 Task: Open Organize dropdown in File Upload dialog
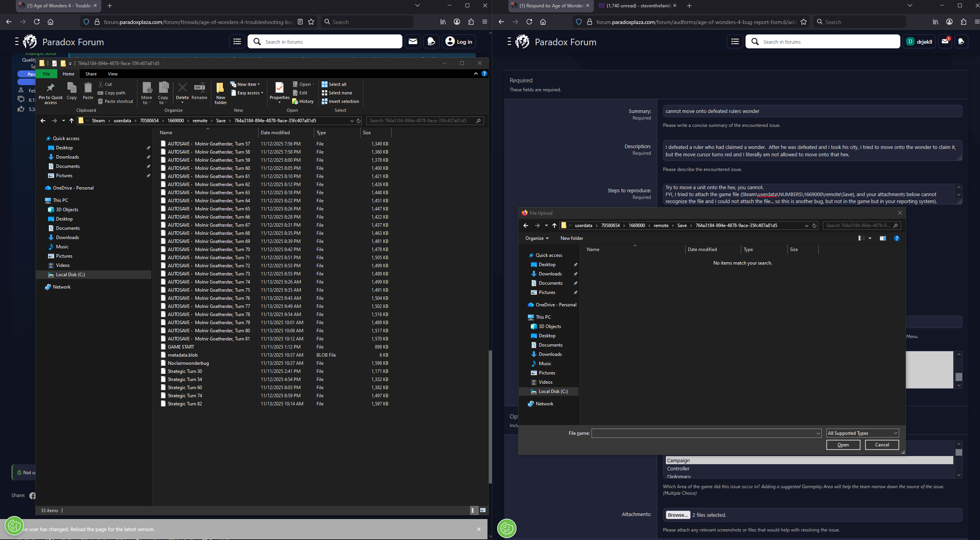[x=537, y=238]
